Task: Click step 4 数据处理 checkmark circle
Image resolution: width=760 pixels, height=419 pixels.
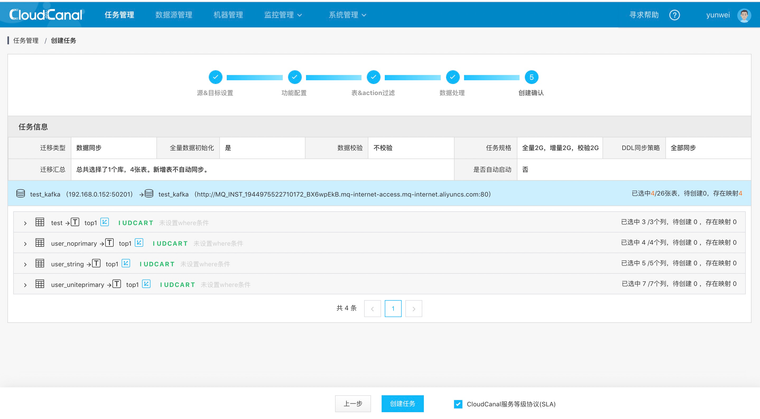Action: click(x=453, y=77)
